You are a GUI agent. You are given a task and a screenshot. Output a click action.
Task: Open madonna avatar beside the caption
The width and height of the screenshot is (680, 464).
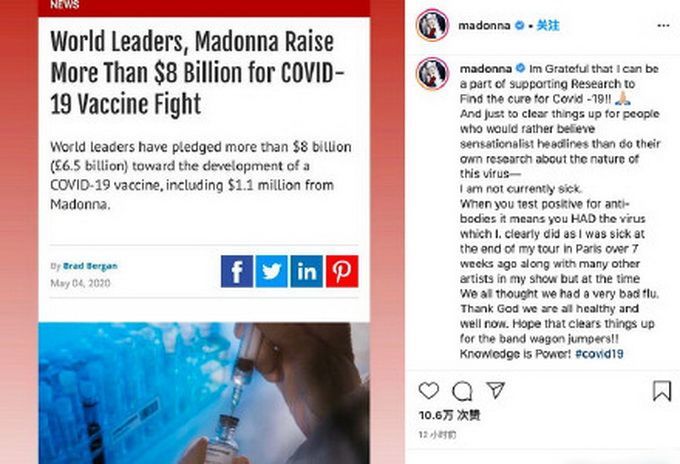432,73
